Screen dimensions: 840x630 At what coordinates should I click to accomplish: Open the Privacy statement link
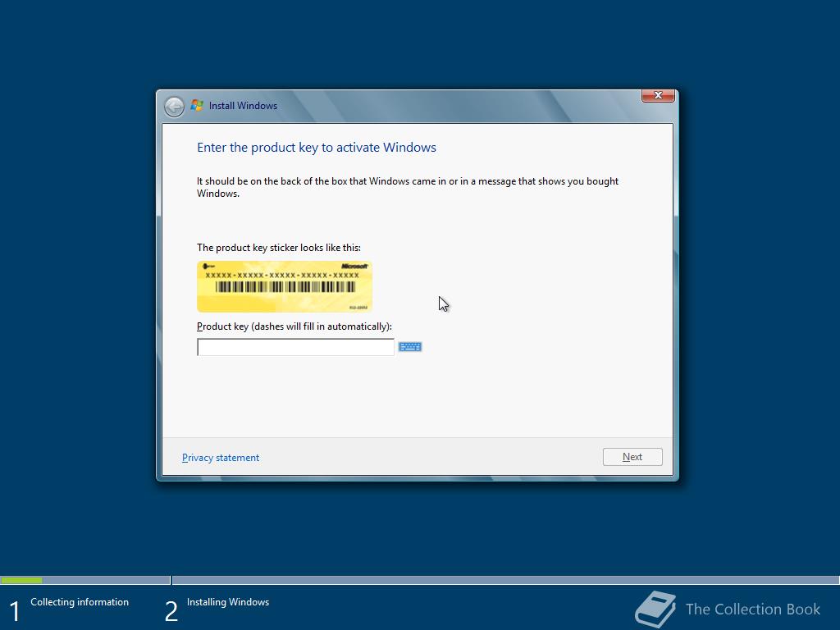click(x=220, y=458)
